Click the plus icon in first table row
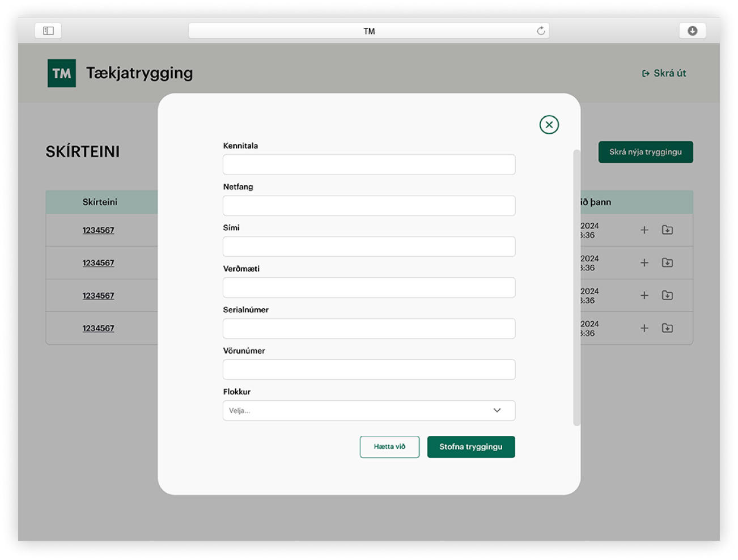 click(644, 230)
